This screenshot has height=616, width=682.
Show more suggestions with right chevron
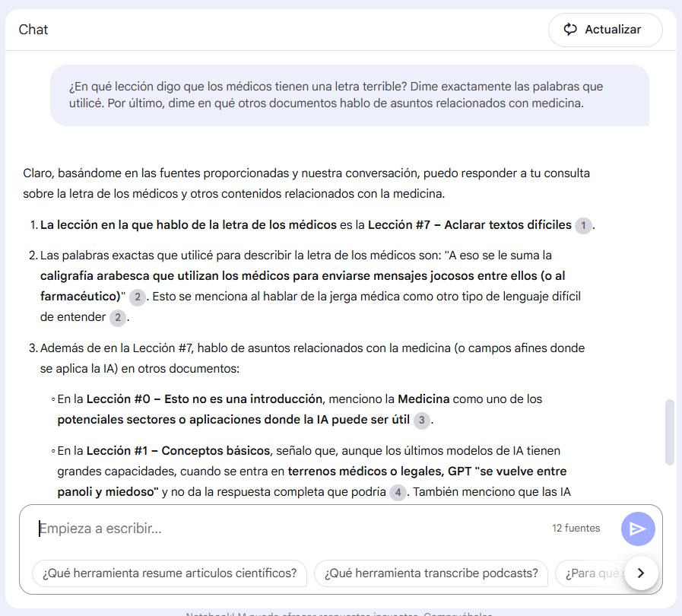(641, 573)
